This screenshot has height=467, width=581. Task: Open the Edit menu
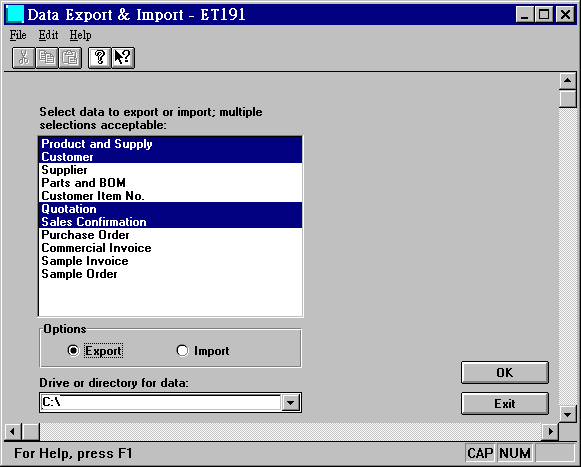(x=48, y=35)
